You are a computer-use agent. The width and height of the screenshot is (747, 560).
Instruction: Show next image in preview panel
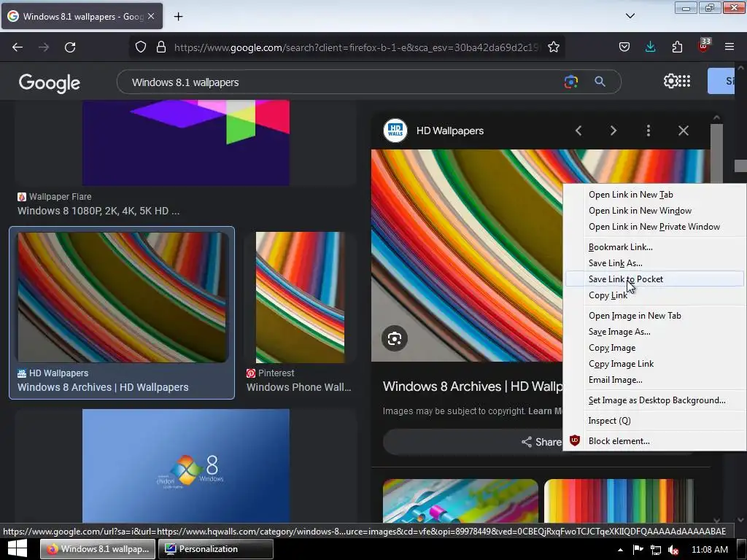tap(613, 131)
